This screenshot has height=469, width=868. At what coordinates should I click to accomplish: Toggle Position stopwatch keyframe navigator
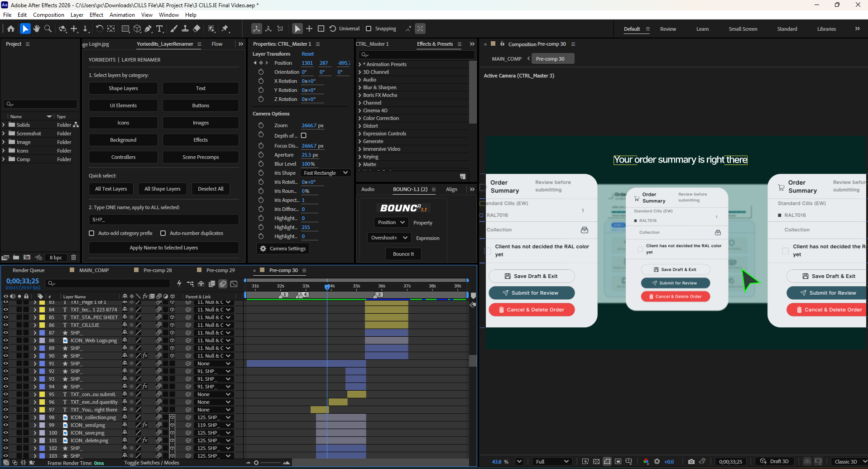(261, 63)
